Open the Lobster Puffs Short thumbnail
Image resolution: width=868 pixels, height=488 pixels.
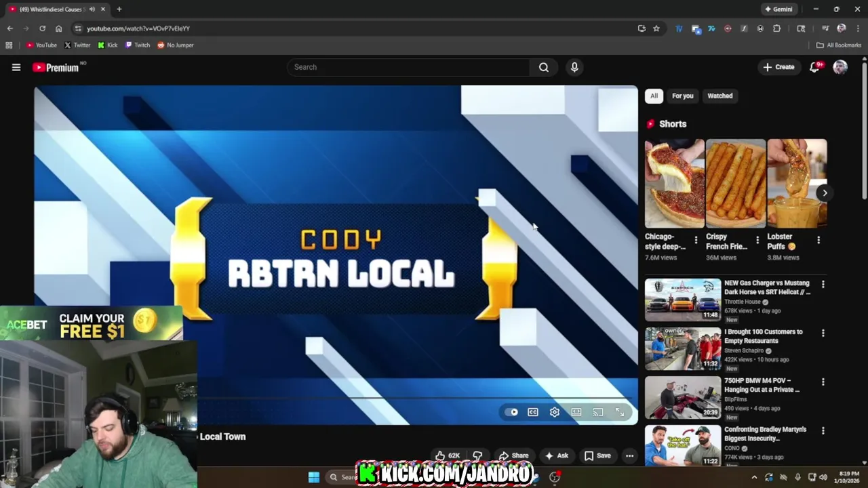click(x=797, y=183)
